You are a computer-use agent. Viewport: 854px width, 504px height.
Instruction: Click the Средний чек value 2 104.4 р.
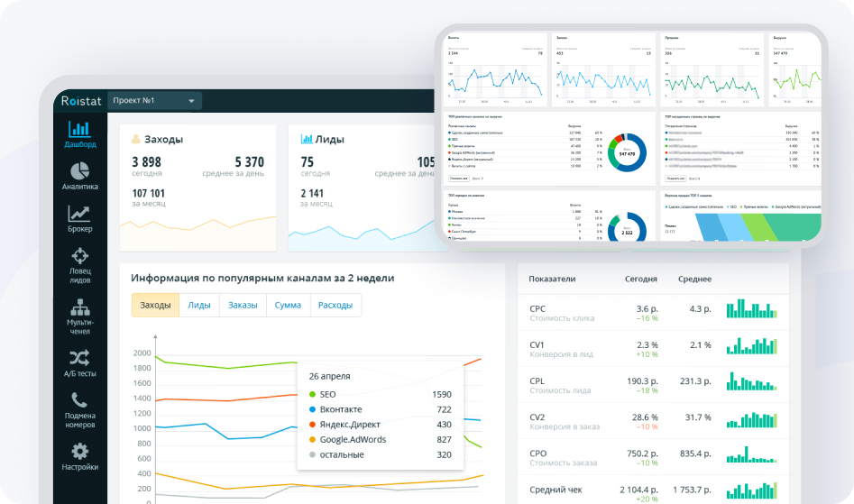638,490
